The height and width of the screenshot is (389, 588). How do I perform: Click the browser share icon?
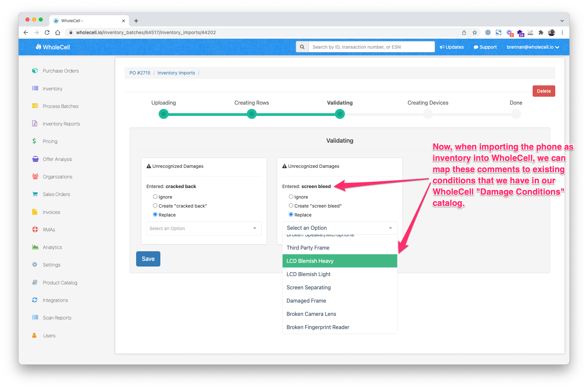pyautogui.click(x=464, y=32)
